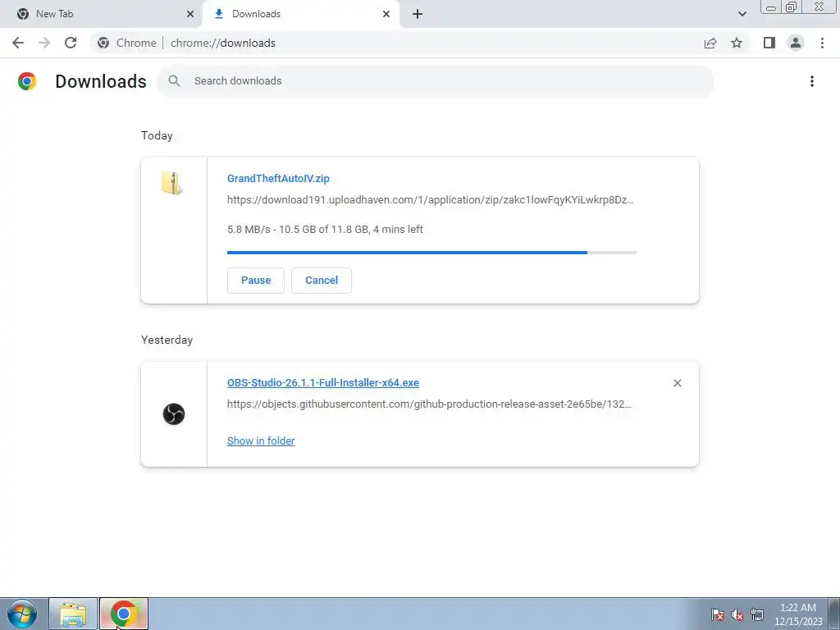Click the zip folder icon for GrandTheftAutoIV
This screenshot has height=630, width=840.
[172, 183]
